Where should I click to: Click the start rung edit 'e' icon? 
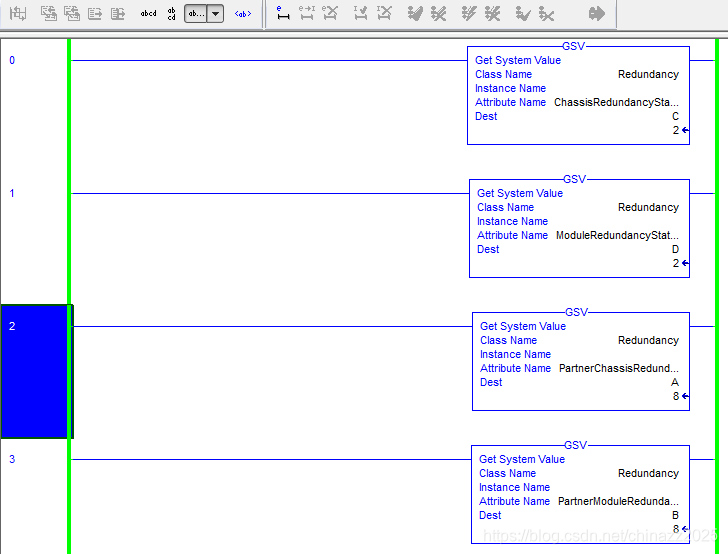(x=283, y=13)
